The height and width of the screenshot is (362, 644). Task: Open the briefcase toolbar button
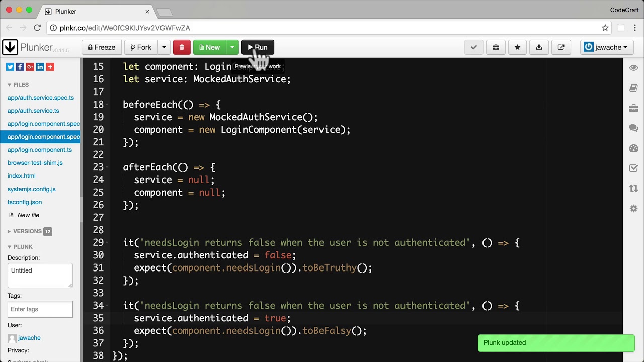[x=496, y=47]
